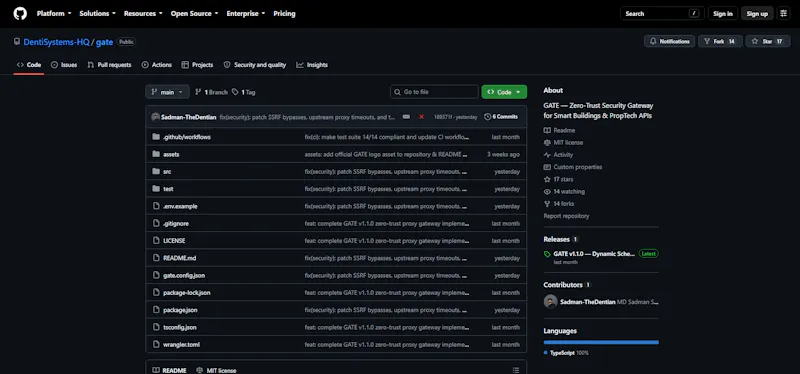Open the 1 Branch link

point(211,92)
